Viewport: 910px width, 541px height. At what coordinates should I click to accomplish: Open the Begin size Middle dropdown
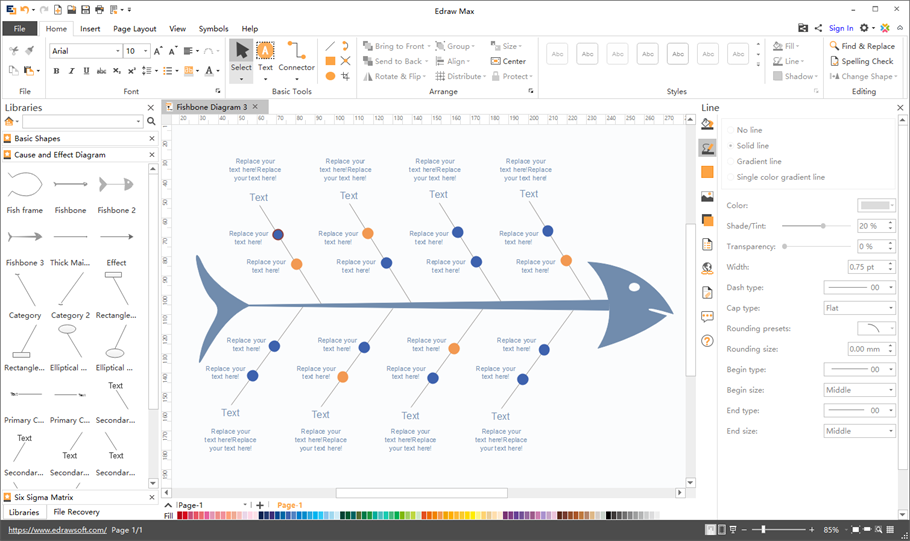coord(859,390)
